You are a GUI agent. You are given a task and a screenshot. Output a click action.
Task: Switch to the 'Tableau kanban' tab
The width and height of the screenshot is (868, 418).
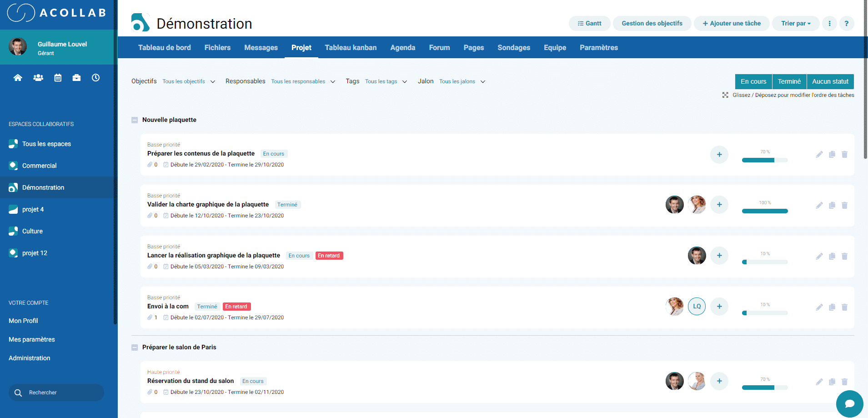351,47
